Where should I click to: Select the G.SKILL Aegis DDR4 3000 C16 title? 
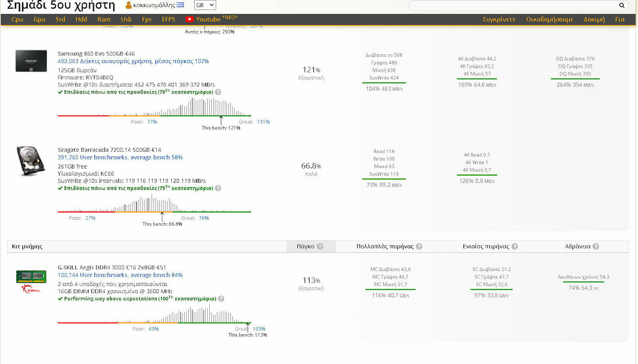[x=112, y=267]
